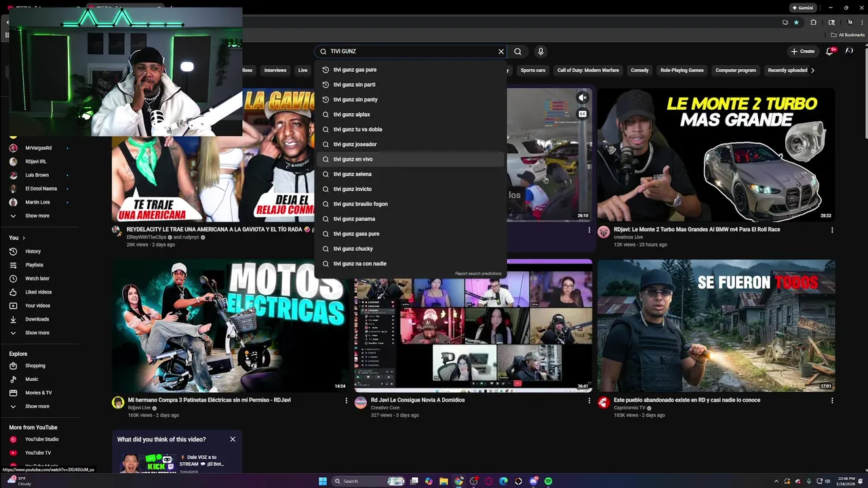868x488 pixels.
Task: Open Luis Brown subscription channel
Action: (37, 175)
